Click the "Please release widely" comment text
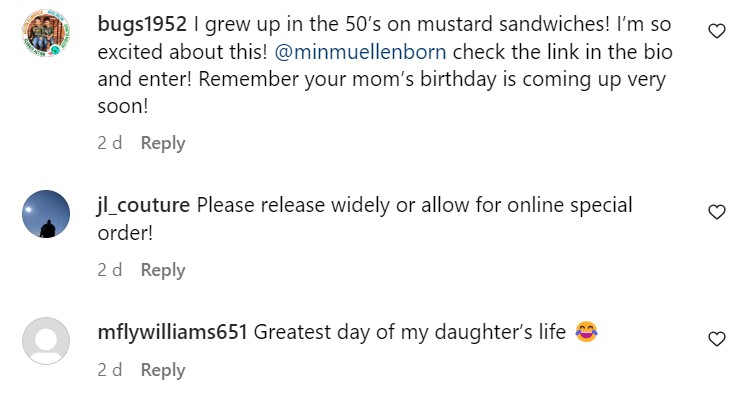This screenshot has height=405, width=742. tap(414, 206)
